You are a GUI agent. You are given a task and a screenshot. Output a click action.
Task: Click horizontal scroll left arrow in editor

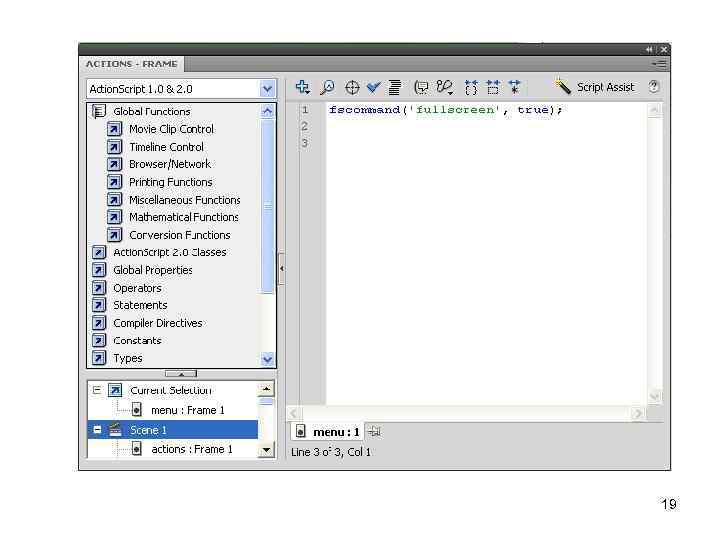294,413
